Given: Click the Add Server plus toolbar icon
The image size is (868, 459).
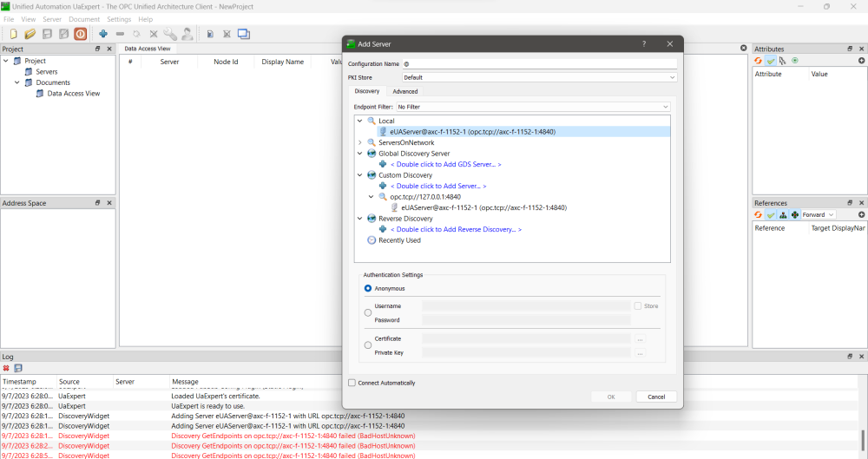Looking at the screenshot, I should [x=103, y=34].
